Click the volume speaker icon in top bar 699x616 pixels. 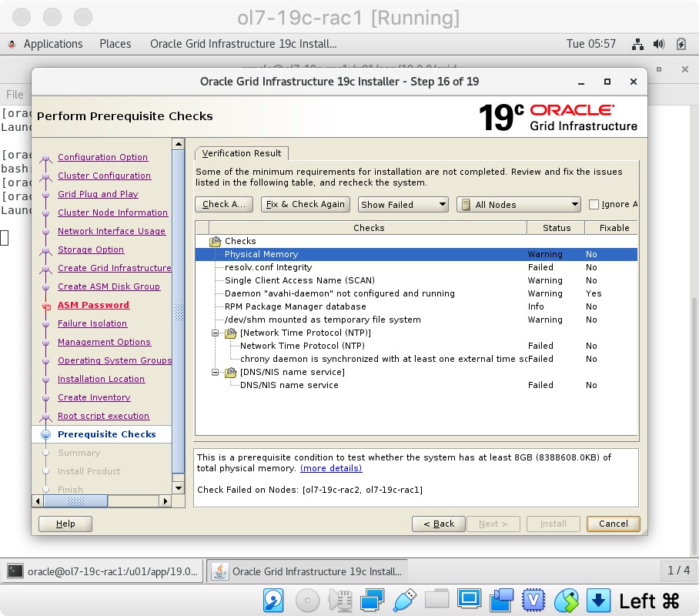[659, 44]
